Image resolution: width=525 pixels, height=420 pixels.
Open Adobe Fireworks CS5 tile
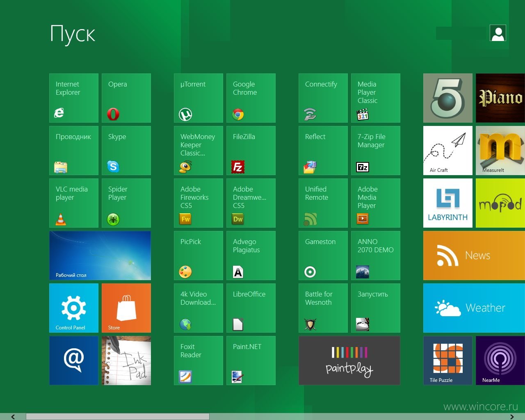[x=199, y=203]
